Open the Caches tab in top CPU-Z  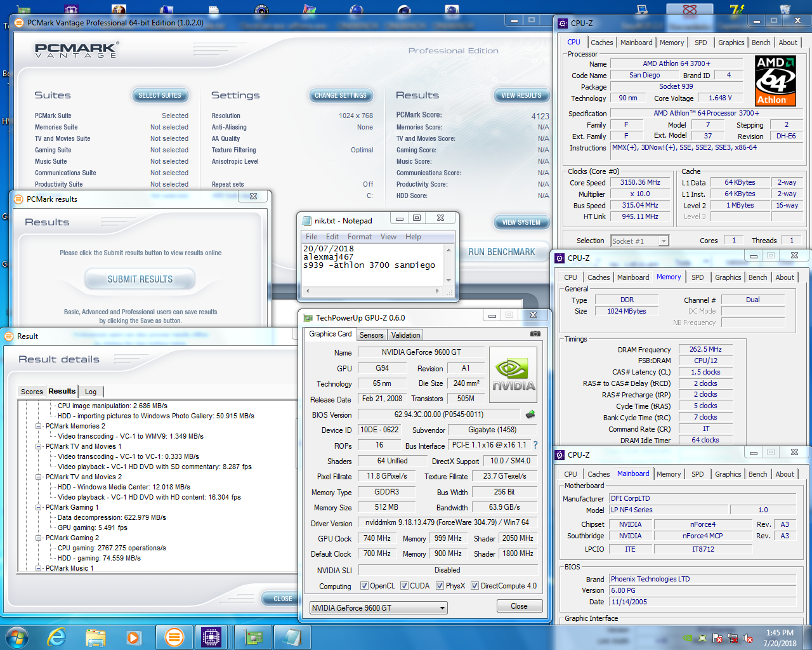coord(601,43)
